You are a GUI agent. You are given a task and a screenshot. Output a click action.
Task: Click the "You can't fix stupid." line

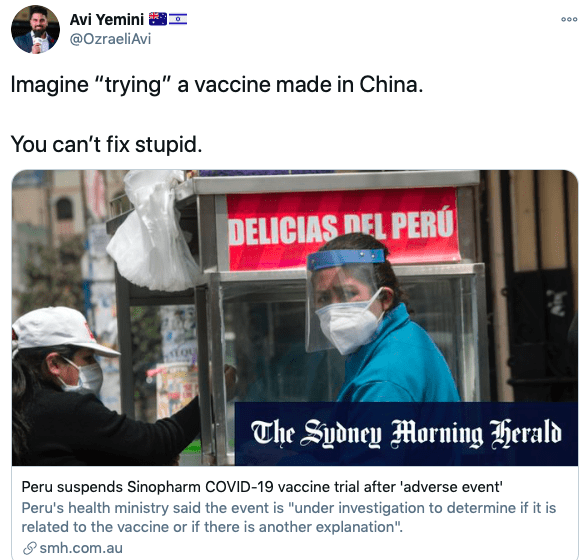(107, 144)
